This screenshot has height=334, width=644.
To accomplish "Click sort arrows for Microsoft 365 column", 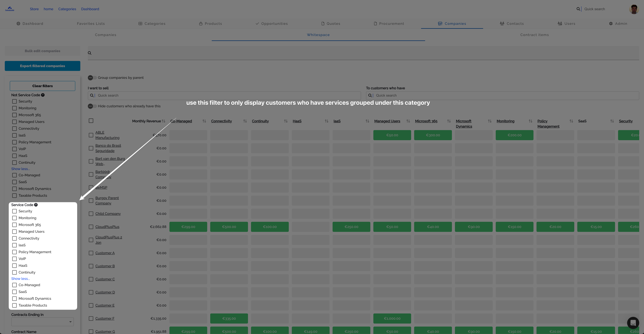I will (x=449, y=121).
